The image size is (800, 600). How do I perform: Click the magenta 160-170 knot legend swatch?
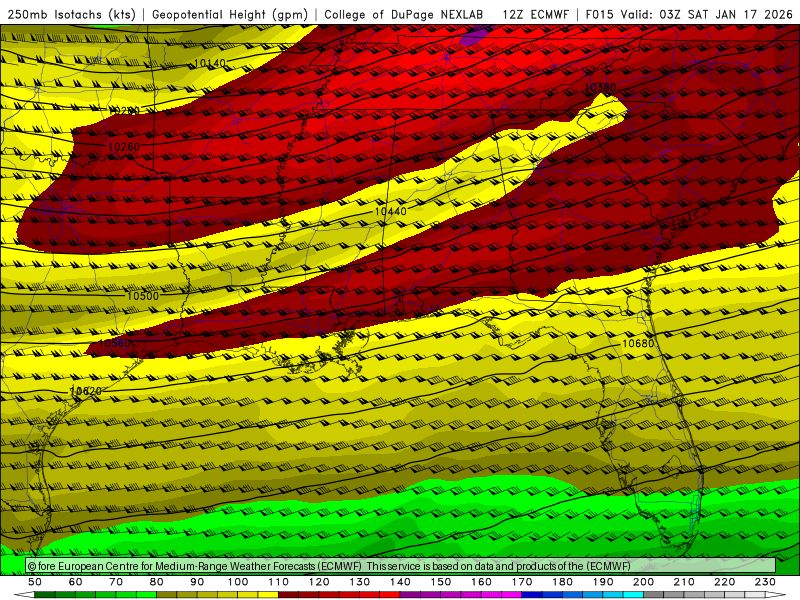(x=502, y=595)
